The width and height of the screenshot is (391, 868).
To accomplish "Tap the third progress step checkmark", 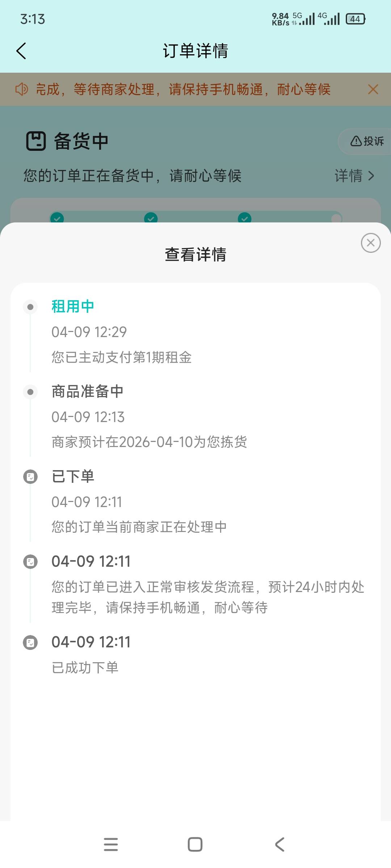I will pos(245,218).
